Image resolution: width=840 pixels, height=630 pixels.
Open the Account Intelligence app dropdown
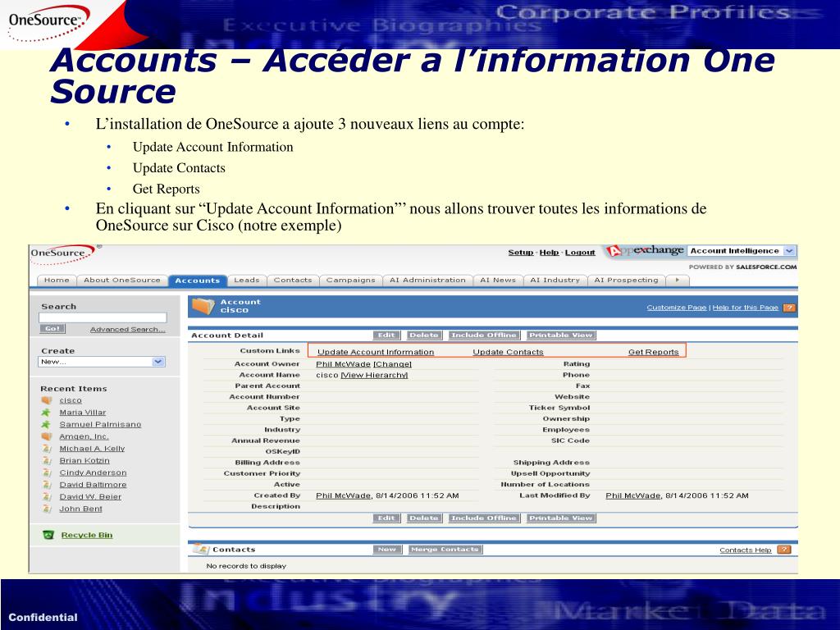(x=742, y=251)
